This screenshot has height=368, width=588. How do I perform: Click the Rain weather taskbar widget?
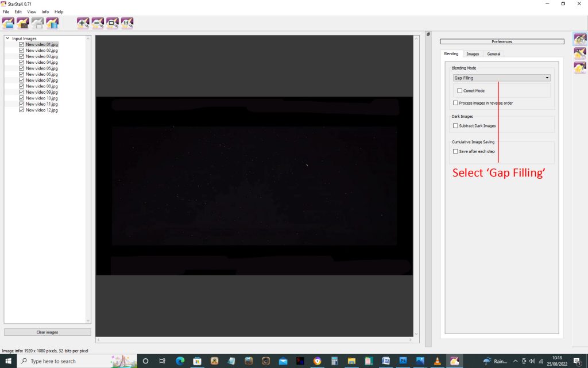(496, 361)
